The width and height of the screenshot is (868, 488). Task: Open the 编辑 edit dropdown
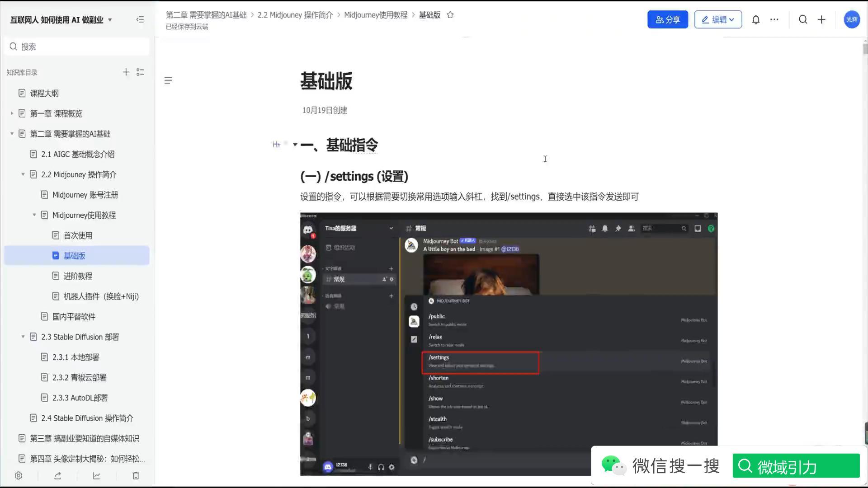pos(718,19)
